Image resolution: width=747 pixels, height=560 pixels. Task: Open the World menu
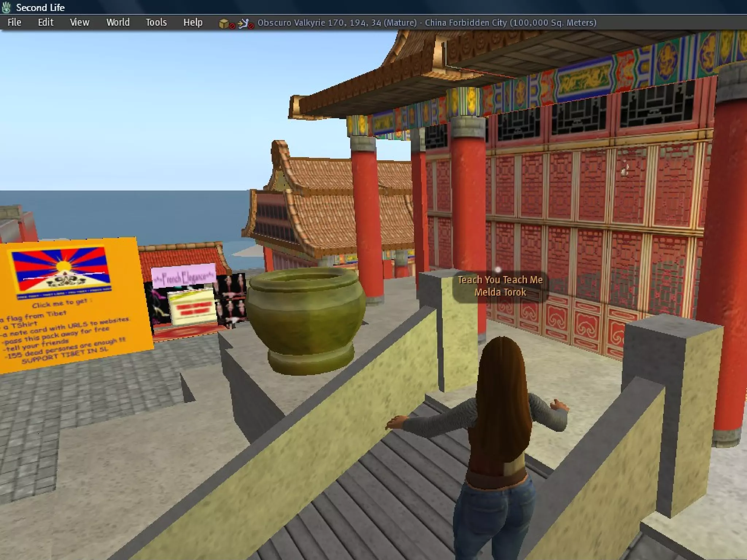tap(118, 23)
